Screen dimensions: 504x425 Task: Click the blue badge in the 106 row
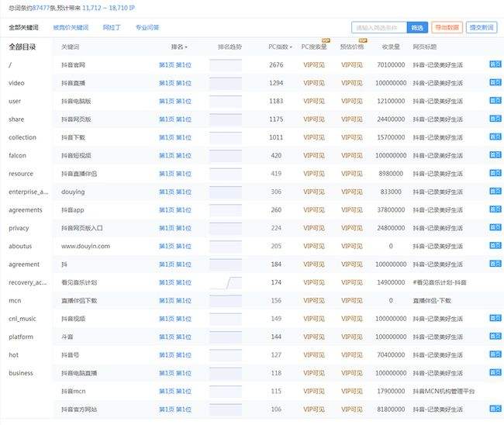click(495, 409)
